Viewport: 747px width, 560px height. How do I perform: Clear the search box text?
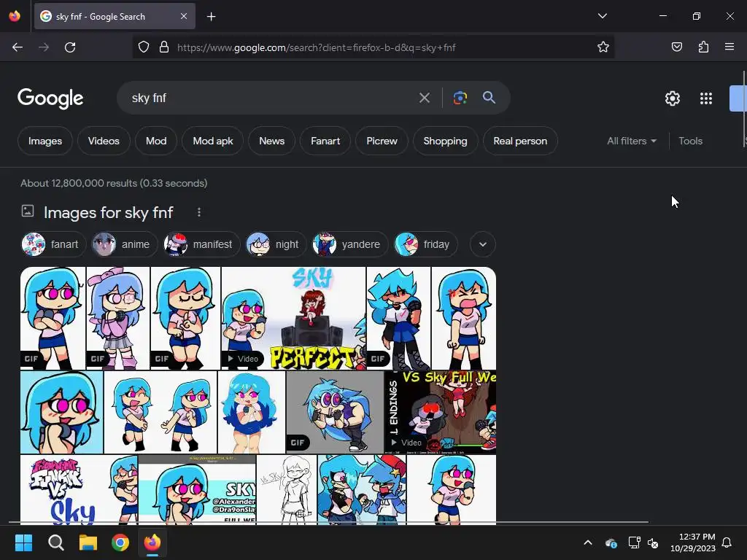tap(424, 98)
